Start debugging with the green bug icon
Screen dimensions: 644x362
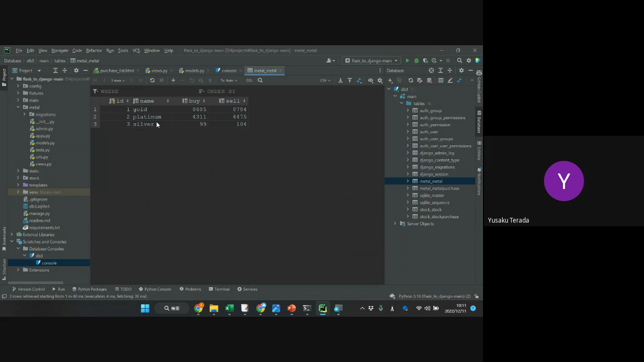point(416,61)
